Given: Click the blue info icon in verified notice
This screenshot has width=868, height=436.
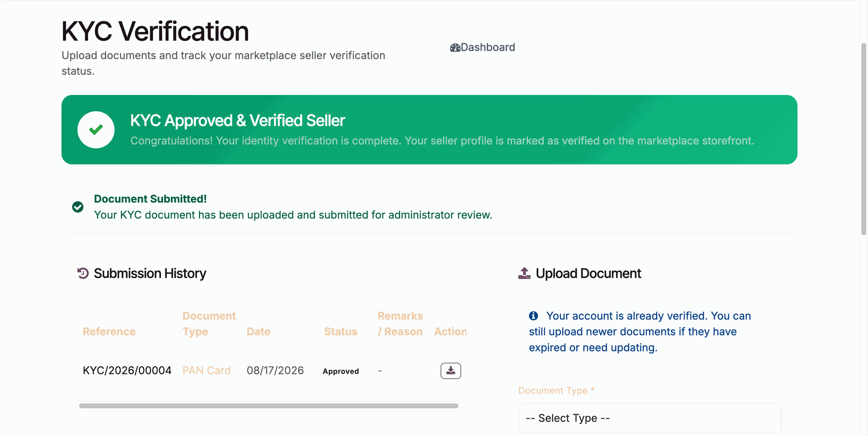Looking at the screenshot, I should pyautogui.click(x=533, y=316).
